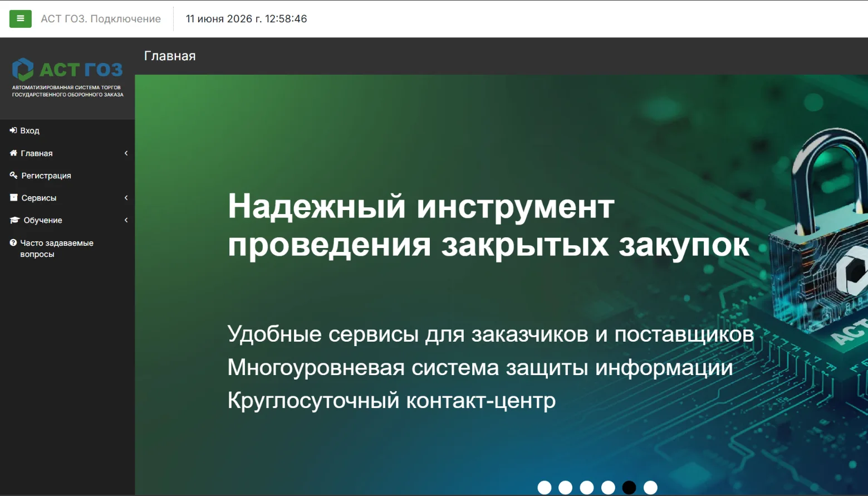Click the АСТ ГОЗ. Подключение header title
The image size is (868, 496).
point(101,19)
